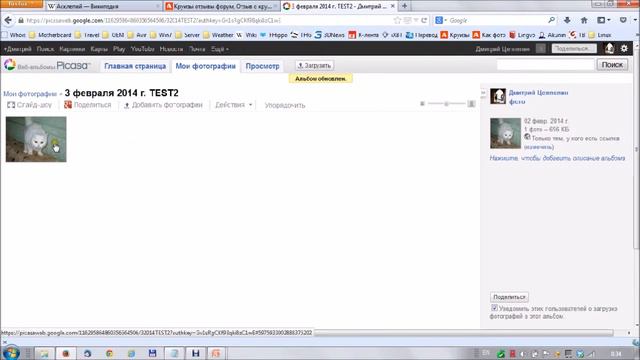Switch to the Круизы отзывы форум tab
Image resolution: width=640 pixels, height=360 pixels.
tap(222, 6)
